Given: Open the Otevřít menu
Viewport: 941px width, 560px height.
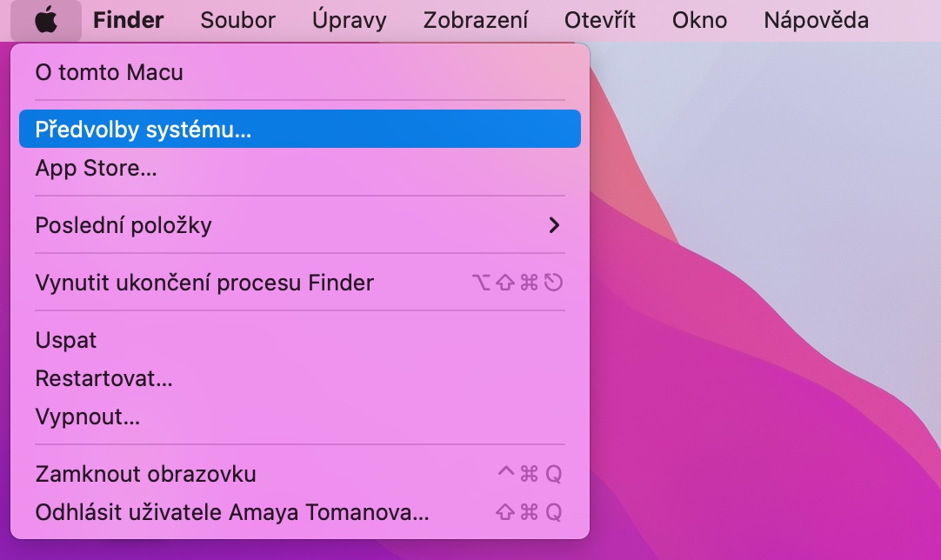Looking at the screenshot, I should point(599,20).
